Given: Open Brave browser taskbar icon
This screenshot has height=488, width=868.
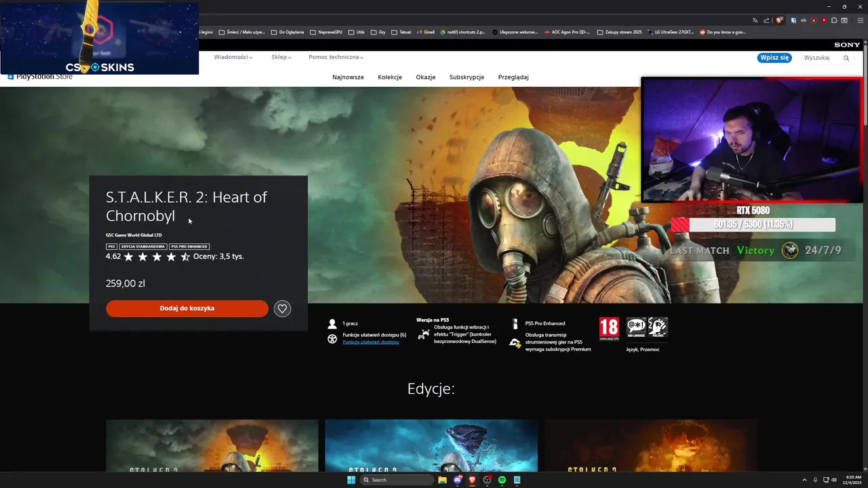Looking at the screenshot, I should [x=472, y=480].
